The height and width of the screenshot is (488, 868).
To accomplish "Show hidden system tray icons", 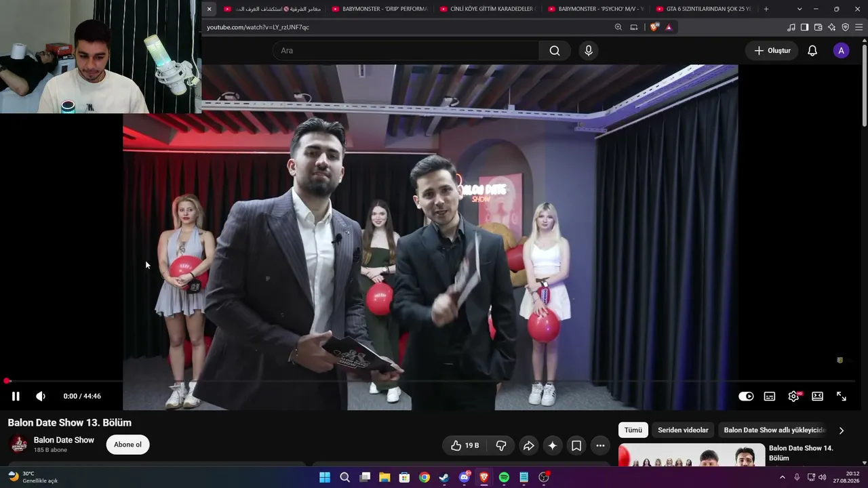I will (x=783, y=477).
